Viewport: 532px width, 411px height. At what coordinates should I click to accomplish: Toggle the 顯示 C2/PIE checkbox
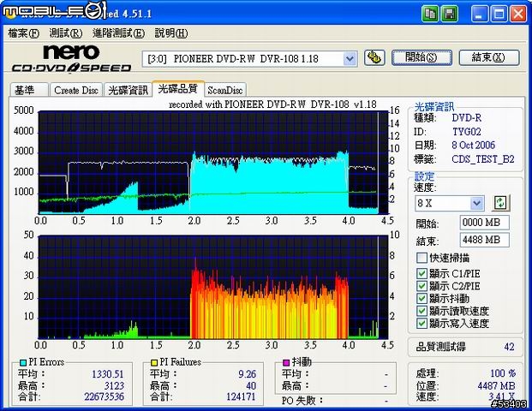click(421, 286)
